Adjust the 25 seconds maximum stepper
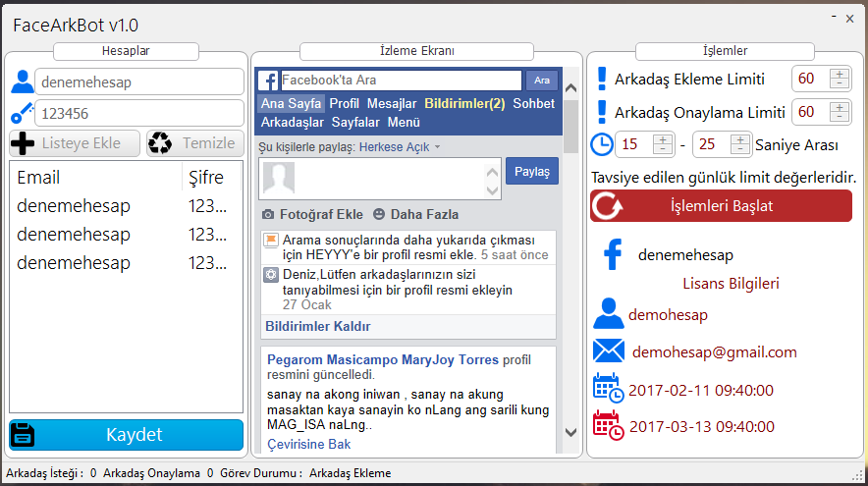The width and height of the screenshot is (868, 486). [x=740, y=144]
